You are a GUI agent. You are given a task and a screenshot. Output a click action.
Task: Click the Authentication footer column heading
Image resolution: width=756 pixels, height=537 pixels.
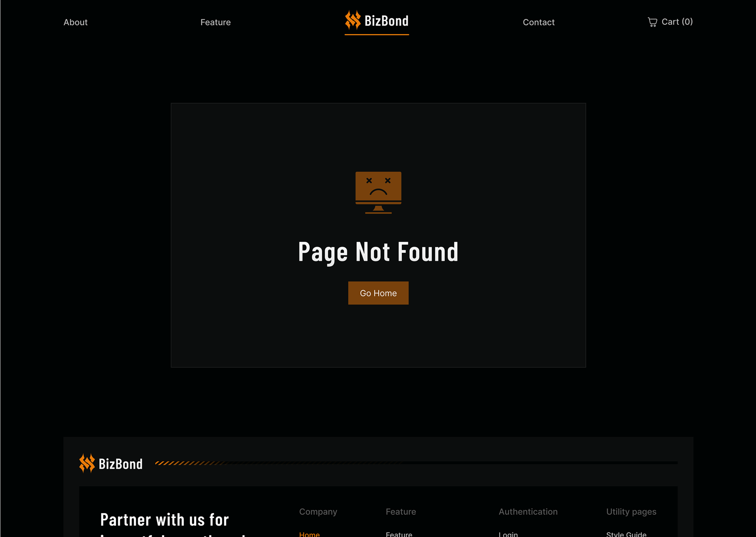(x=528, y=512)
